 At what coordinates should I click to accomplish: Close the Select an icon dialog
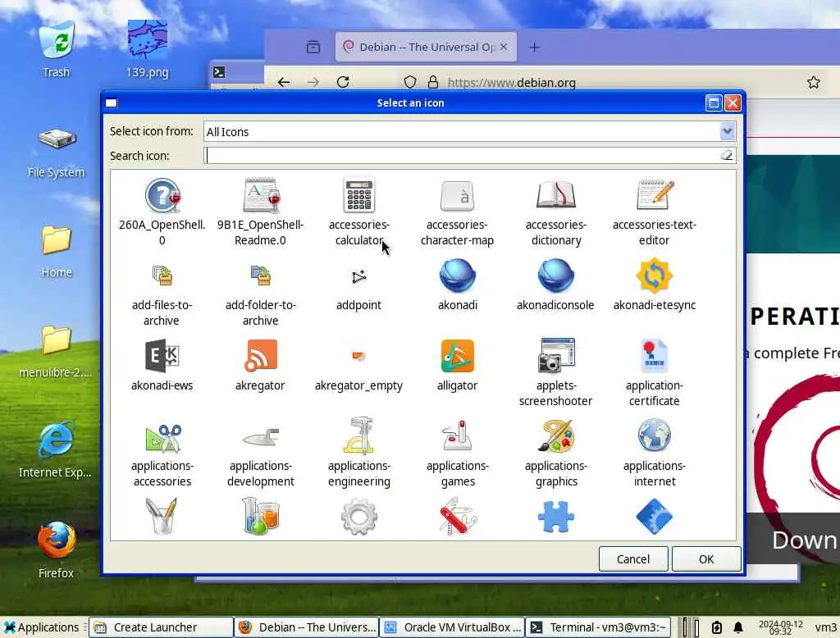(x=733, y=103)
